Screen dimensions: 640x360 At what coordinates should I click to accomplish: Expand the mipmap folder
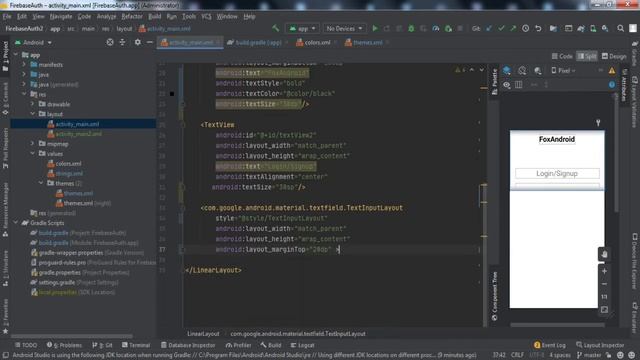(32, 144)
